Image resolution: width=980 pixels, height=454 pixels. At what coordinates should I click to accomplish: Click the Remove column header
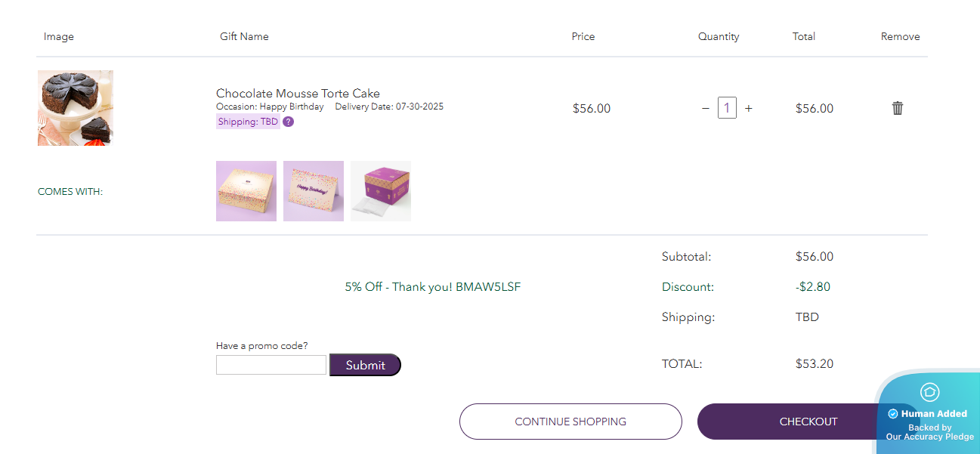pyautogui.click(x=900, y=36)
